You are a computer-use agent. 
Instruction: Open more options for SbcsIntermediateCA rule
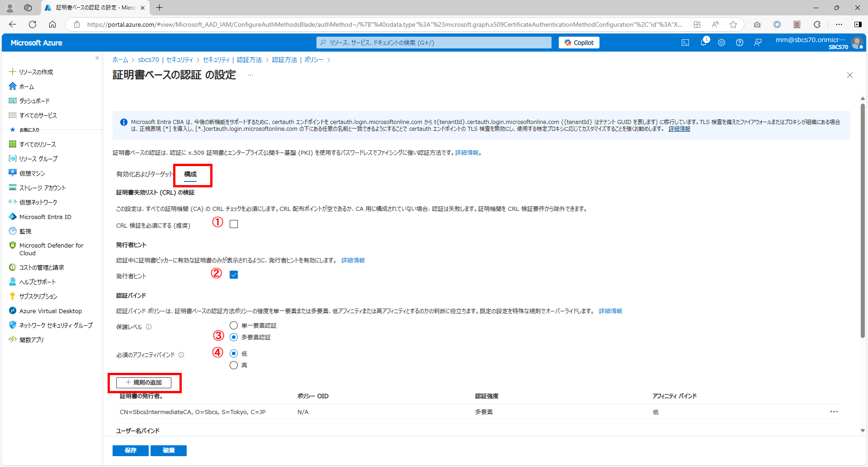point(834,412)
